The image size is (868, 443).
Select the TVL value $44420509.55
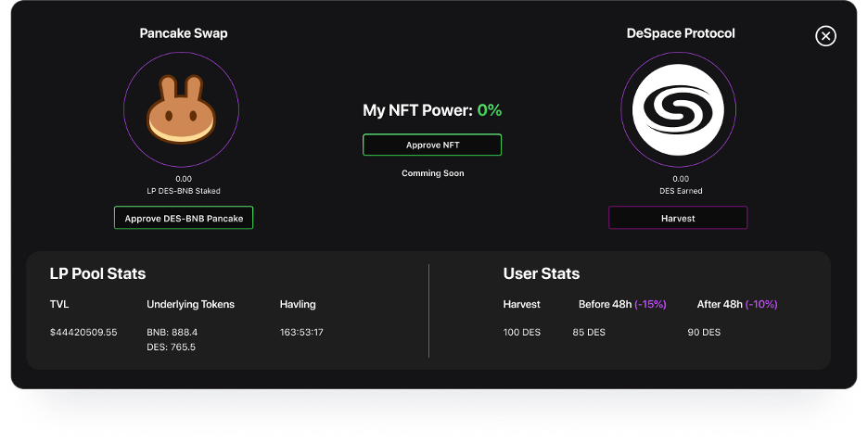pyautogui.click(x=83, y=332)
